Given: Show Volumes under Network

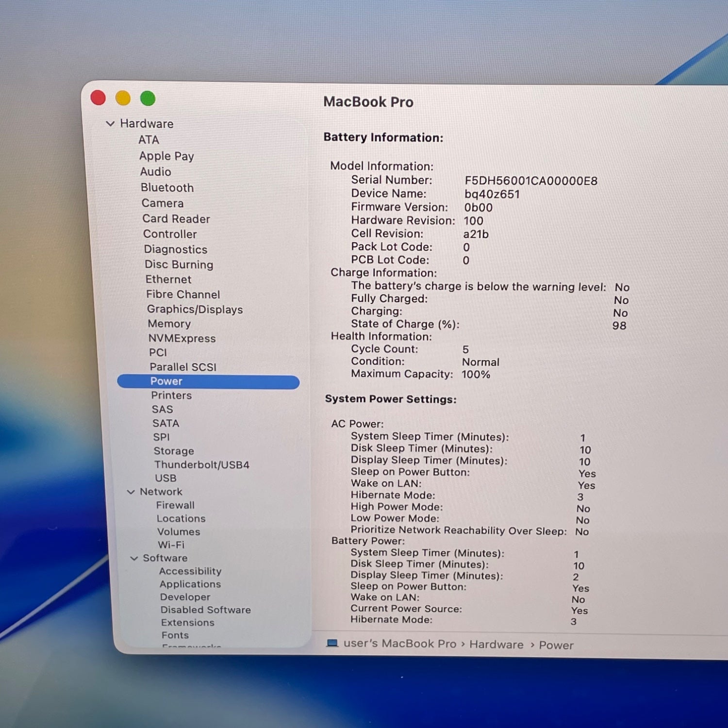Looking at the screenshot, I should 179,532.
